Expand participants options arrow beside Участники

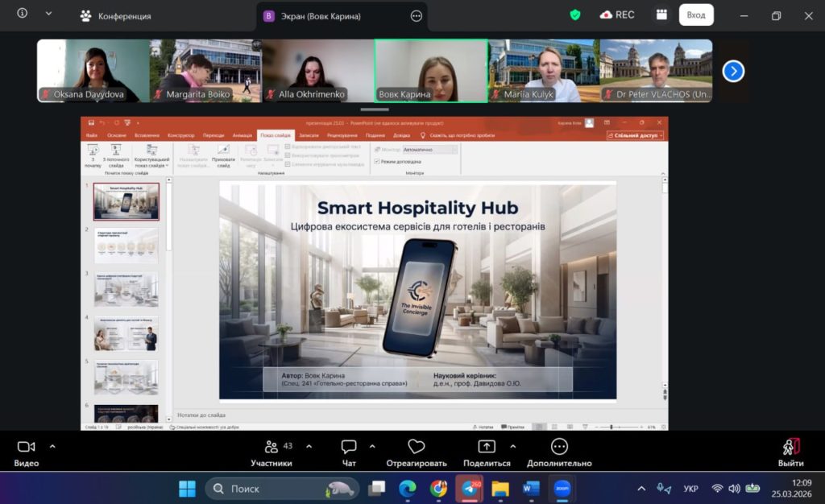pyautogui.click(x=309, y=446)
